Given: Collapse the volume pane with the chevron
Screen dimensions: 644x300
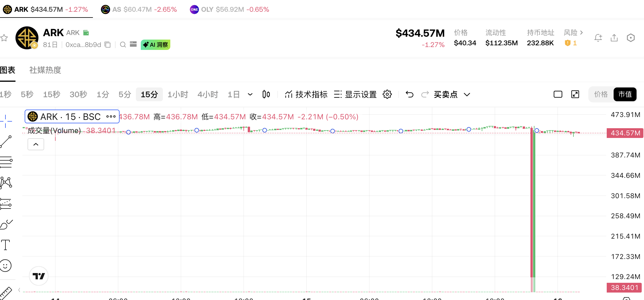Looking at the screenshot, I should 36,144.
